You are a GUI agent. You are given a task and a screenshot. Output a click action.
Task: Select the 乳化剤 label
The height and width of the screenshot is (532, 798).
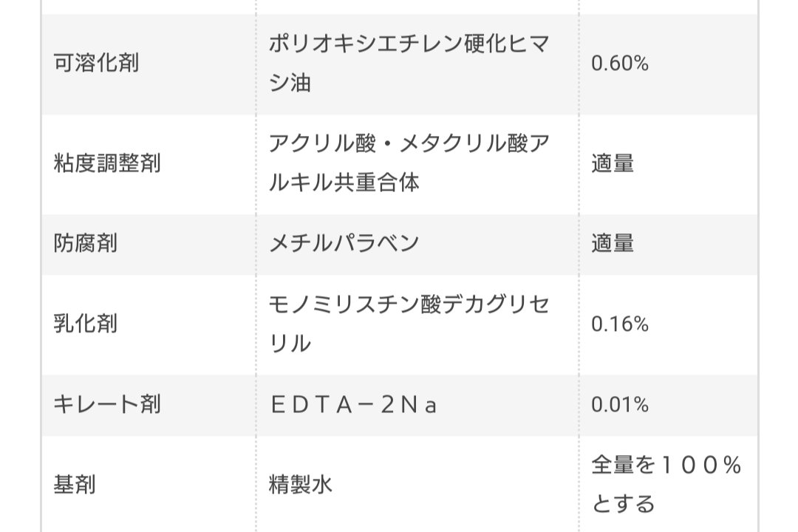point(86,324)
